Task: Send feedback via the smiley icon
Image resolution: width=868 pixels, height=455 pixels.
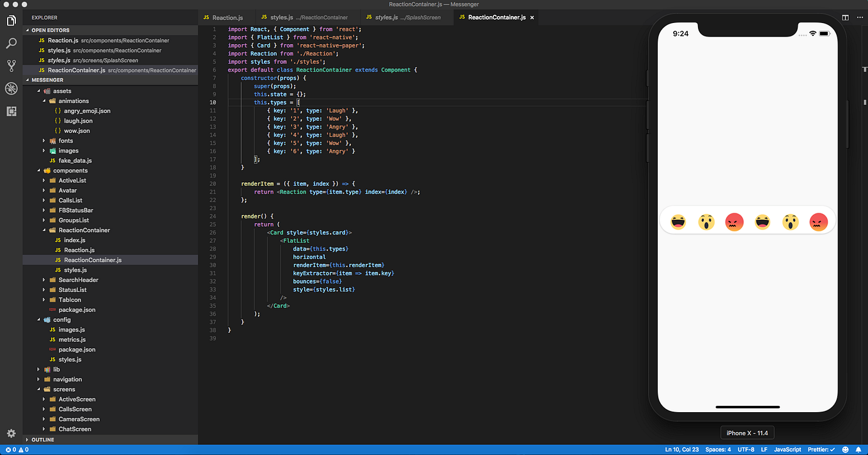Action: click(x=844, y=449)
